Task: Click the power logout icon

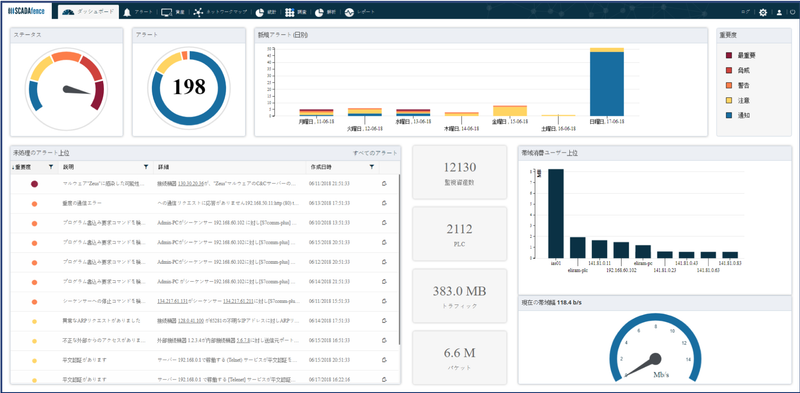Action: tap(792, 13)
